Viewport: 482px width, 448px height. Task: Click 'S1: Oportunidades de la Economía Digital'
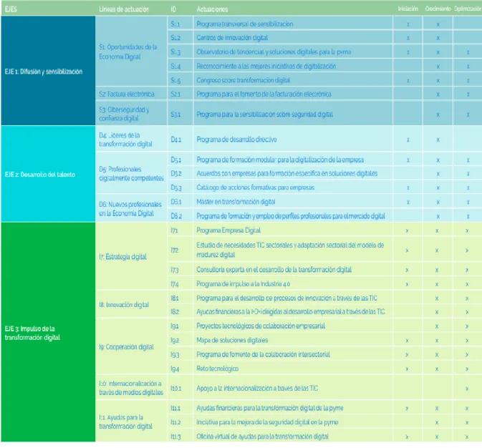coord(128,52)
